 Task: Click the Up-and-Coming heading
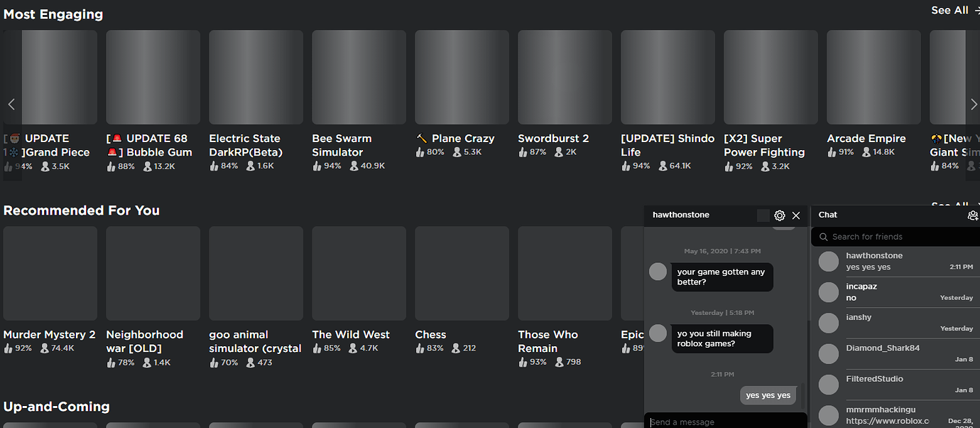(57, 407)
